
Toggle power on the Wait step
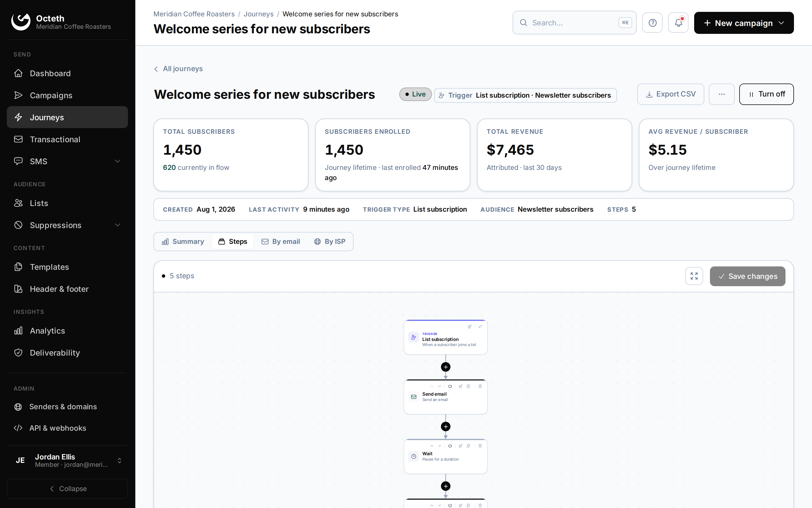coord(450,446)
